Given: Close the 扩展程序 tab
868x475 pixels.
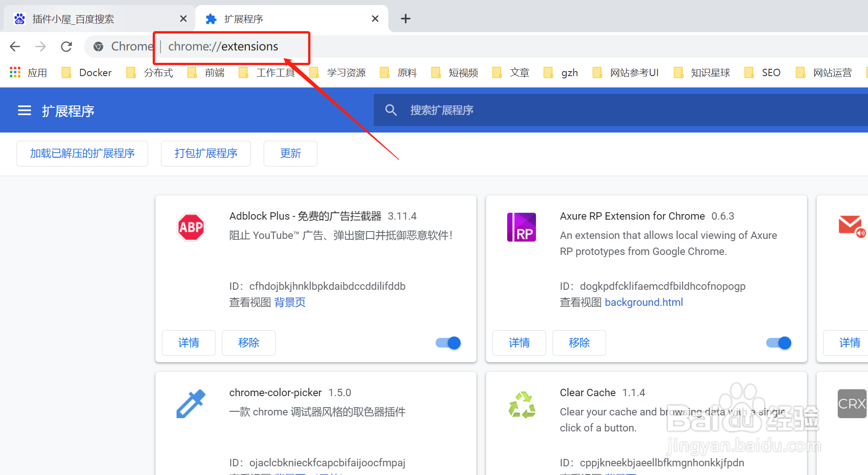Looking at the screenshot, I should pyautogui.click(x=375, y=19).
